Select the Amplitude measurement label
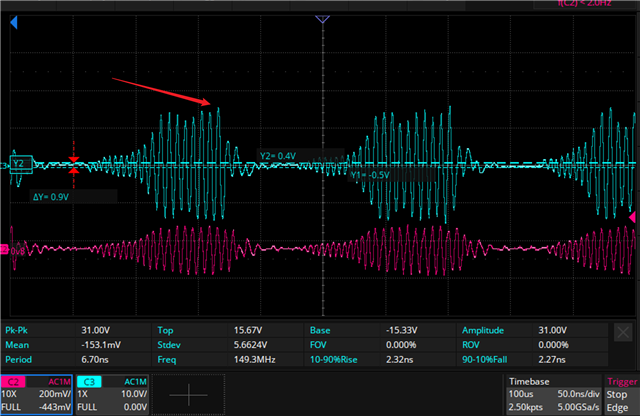Viewport: 640px width, 416px height. pos(483,330)
